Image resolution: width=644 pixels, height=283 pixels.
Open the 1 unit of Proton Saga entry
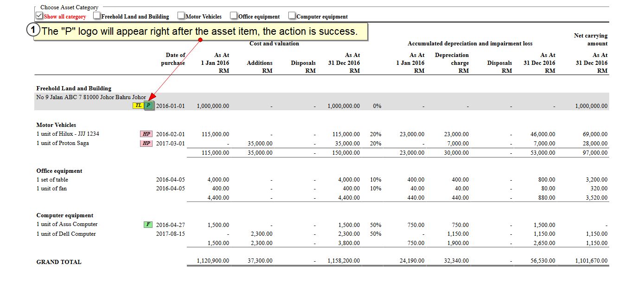click(63, 143)
